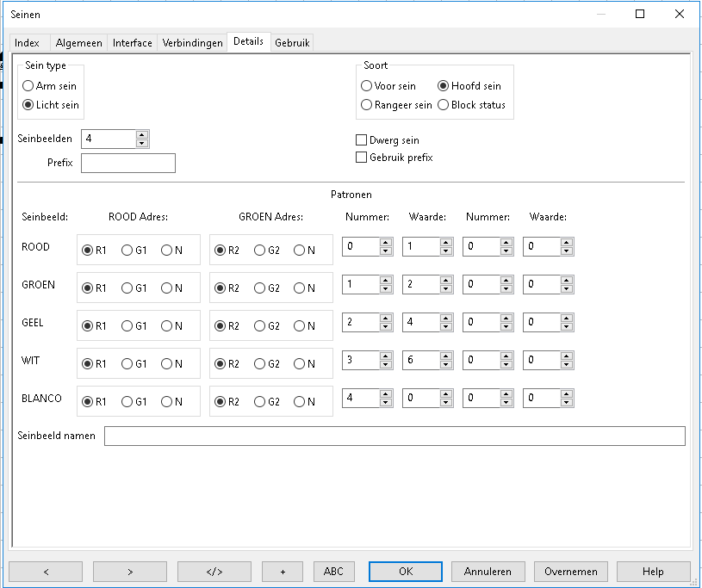This screenshot has height=588, width=702.
Task: Increase the Seinbeelden spinner value
Action: pyautogui.click(x=142, y=134)
